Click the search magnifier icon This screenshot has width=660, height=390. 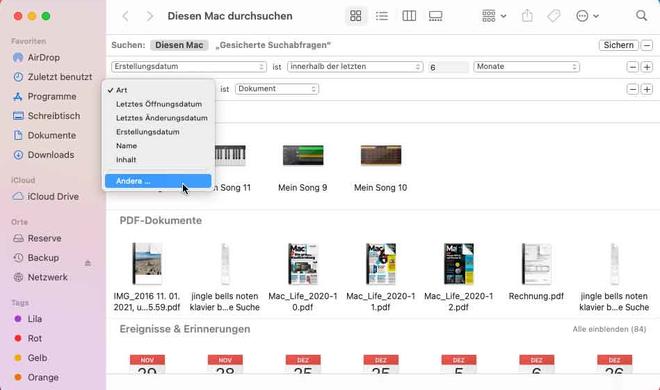coord(641,16)
